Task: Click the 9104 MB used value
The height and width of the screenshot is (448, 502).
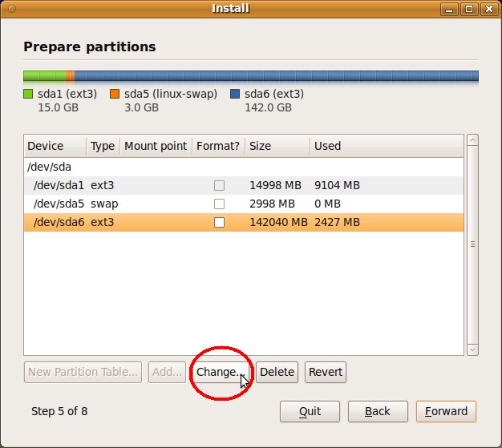Action: (337, 185)
